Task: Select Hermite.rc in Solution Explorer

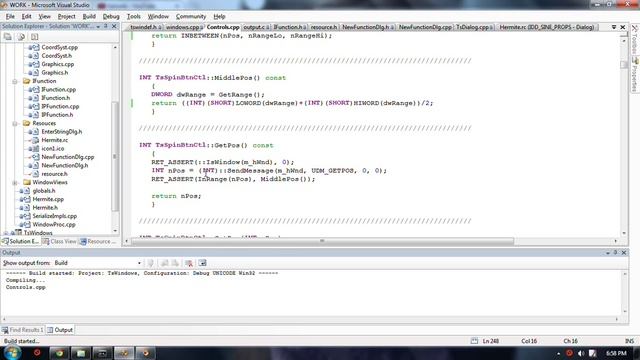Action: tap(55, 140)
